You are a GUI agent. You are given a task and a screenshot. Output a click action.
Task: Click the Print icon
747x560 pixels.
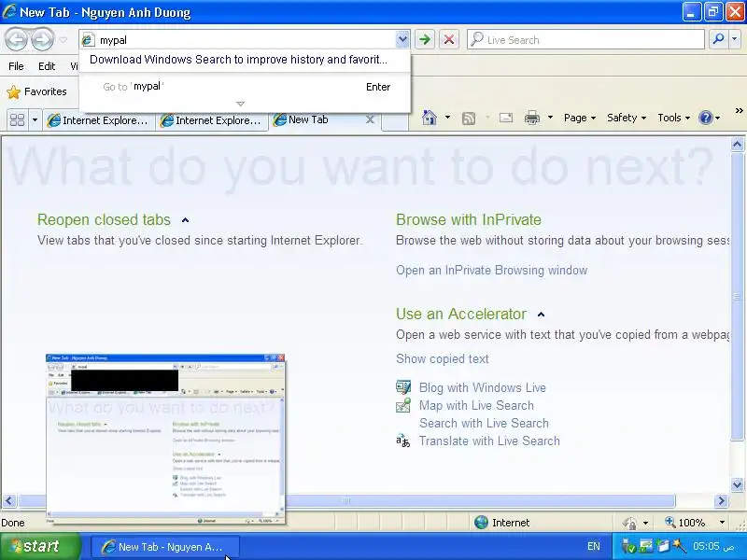point(531,118)
